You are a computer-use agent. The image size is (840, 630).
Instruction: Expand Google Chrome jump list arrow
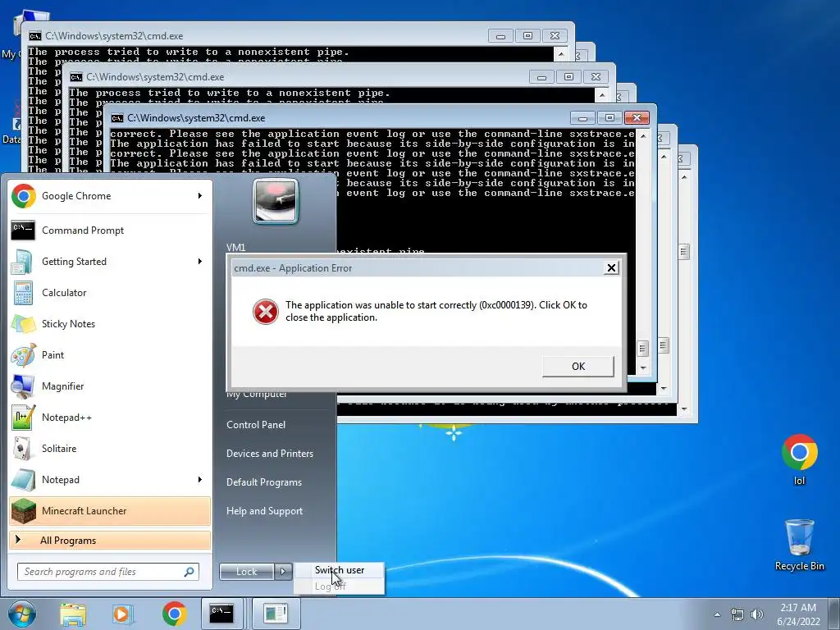click(200, 196)
